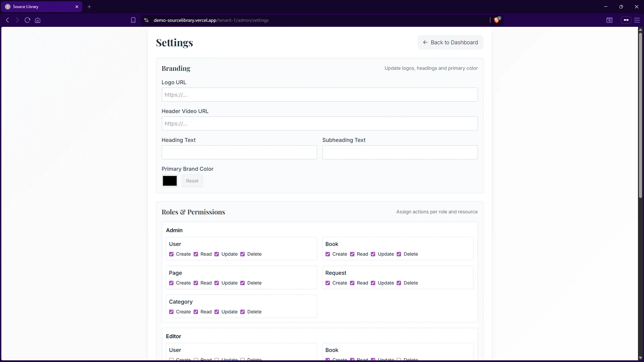Click the browser back arrow icon
Screen dimensions: 644x362
point(7,20)
